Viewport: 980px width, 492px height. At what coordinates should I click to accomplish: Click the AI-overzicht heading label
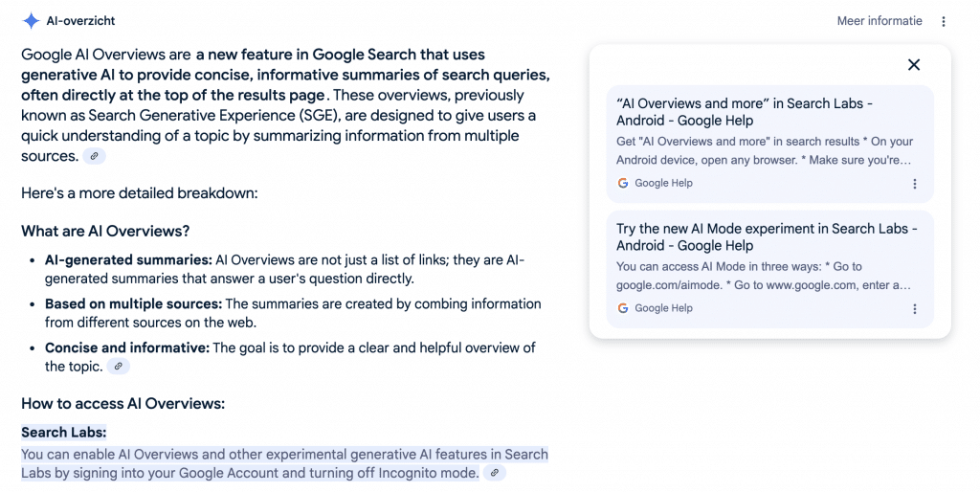click(80, 21)
